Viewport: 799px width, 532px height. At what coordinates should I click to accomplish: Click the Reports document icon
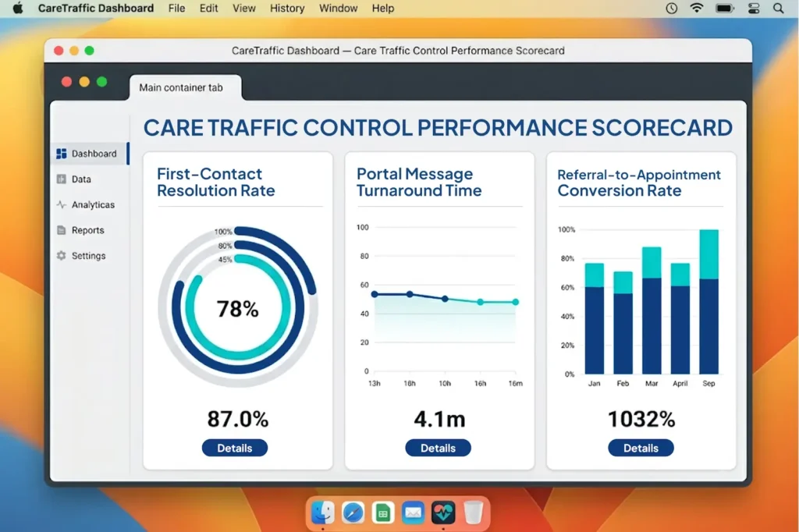(x=62, y=230)
